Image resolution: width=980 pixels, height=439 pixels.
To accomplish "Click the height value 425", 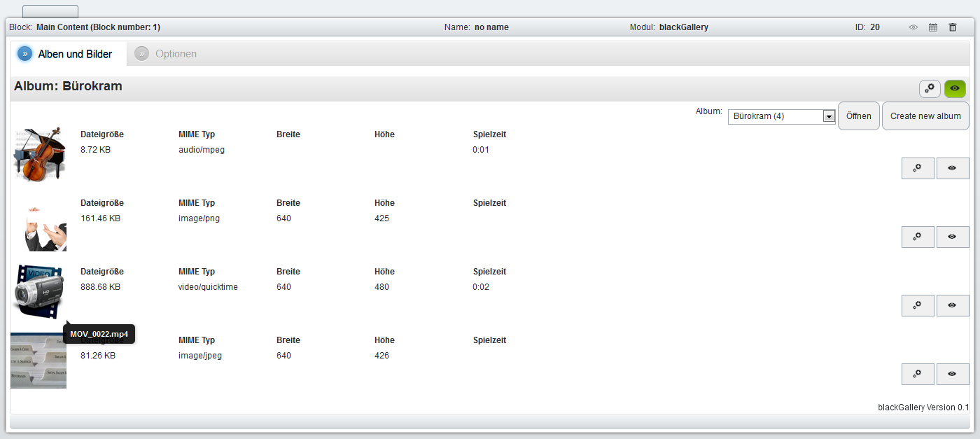I will (x=381, y=218).
